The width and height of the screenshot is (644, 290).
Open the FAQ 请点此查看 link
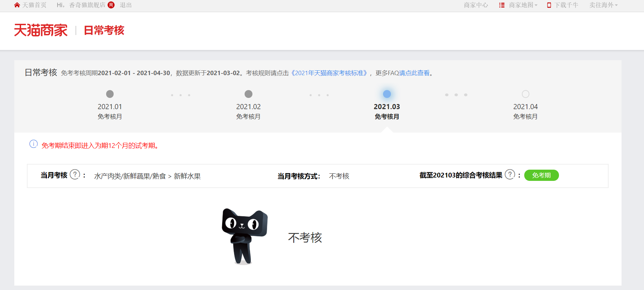point(414,73)
